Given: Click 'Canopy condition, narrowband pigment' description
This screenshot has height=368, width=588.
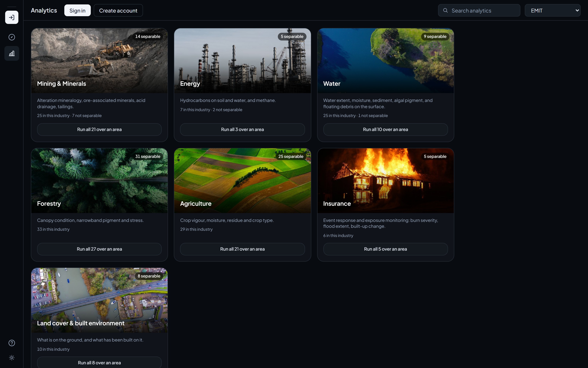Looking at the screenshot, I should (90, 220).
